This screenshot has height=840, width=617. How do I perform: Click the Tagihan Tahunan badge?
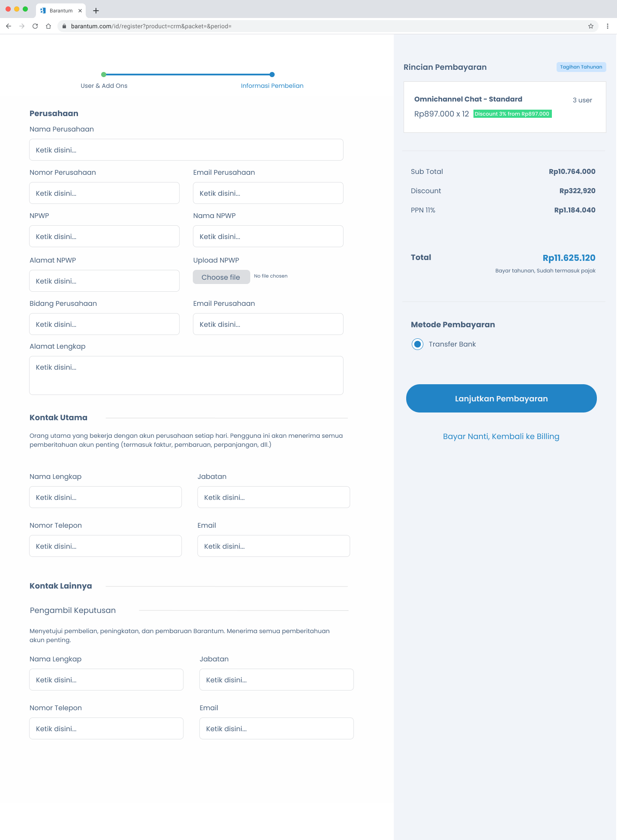[x=581, y=67]
